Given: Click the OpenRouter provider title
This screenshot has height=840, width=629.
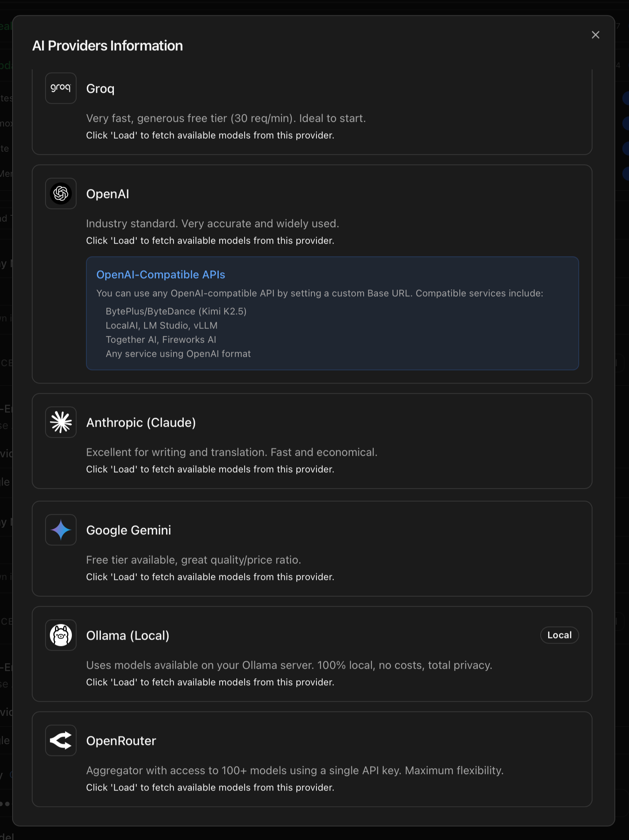Looking at the screenshot, I should pos(121,741).
